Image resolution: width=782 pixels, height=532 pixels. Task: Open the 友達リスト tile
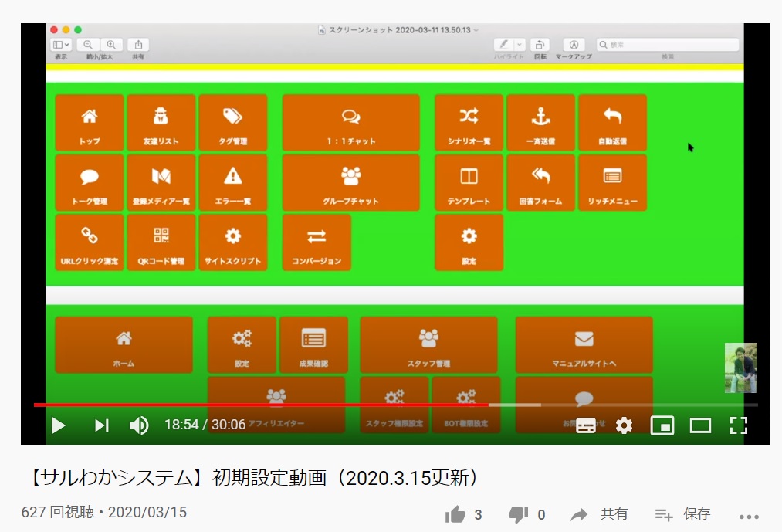[161, 123]
